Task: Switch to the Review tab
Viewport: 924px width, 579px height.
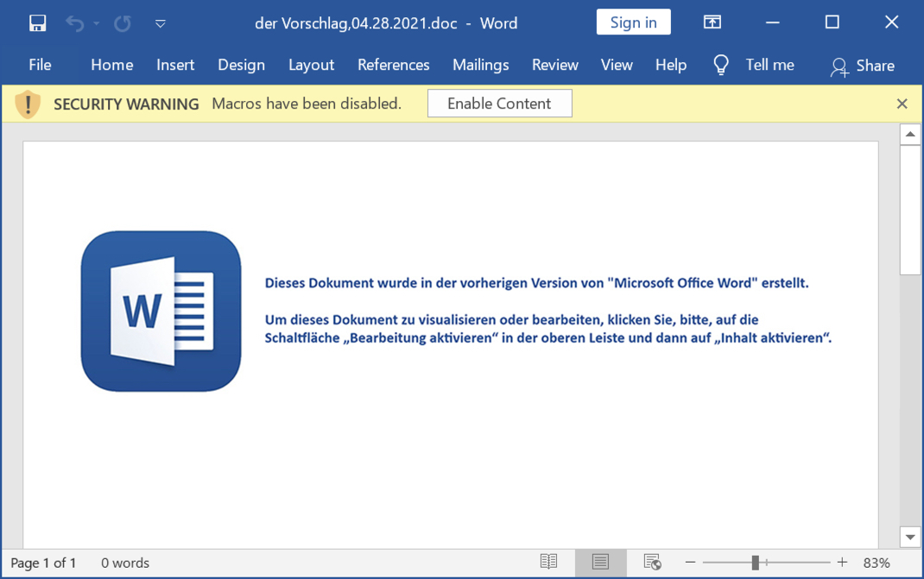Action: click(x=555, y=65)
